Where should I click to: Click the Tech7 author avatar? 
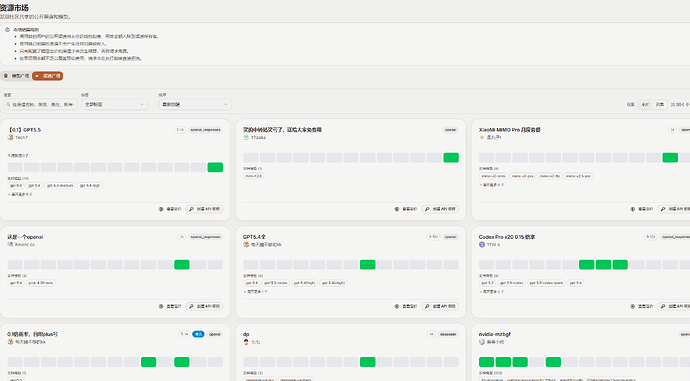10,137
